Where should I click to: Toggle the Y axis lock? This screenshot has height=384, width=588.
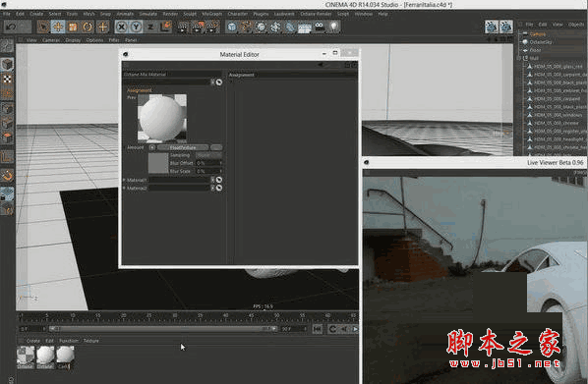tap(136, 27)
